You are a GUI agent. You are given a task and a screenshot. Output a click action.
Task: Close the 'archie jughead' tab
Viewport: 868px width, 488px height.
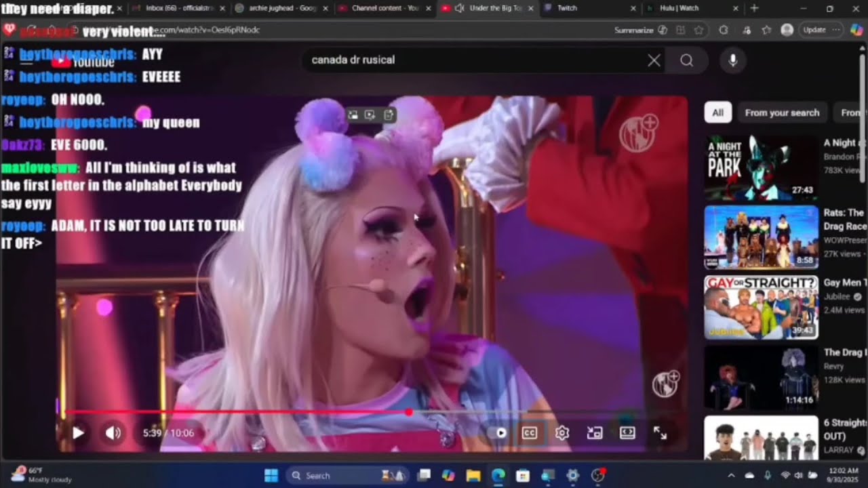[326, 8]
